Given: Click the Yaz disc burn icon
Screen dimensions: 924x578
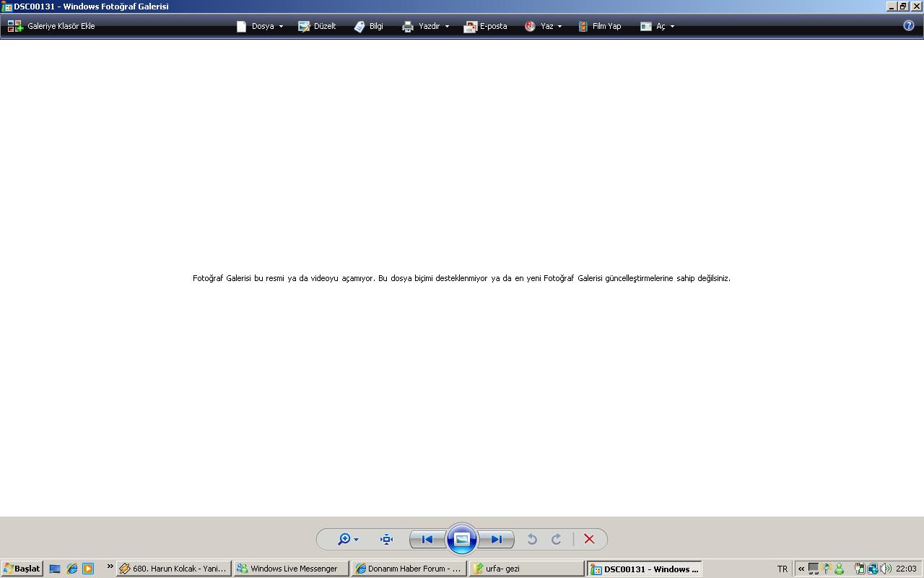Looking at the screenshot, I should tap(530, 26).
